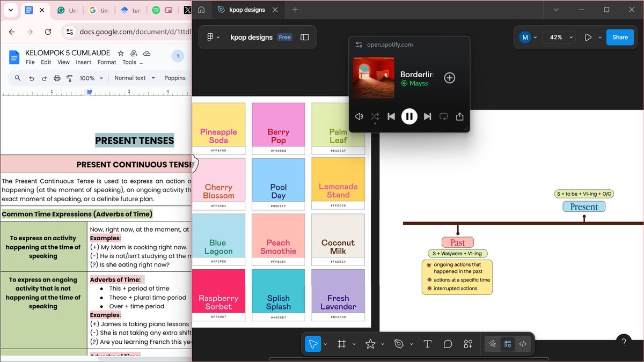Open the 42% zoom dropdown
Screen dimensions: 644x362
[x=559, y=38]
